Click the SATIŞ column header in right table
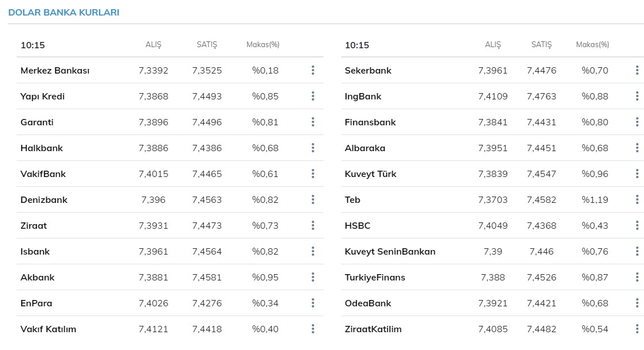This screenshot has height=350, width=644. (541, 45)
